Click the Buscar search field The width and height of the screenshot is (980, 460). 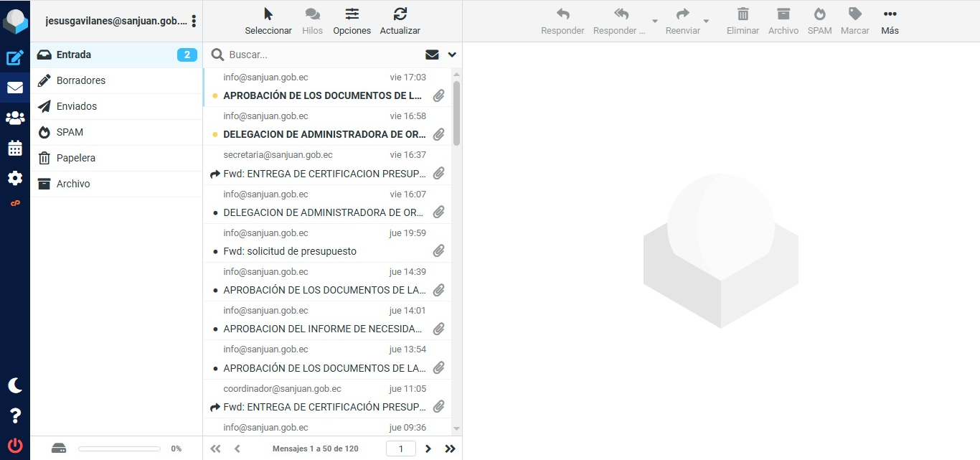[323, 55]
